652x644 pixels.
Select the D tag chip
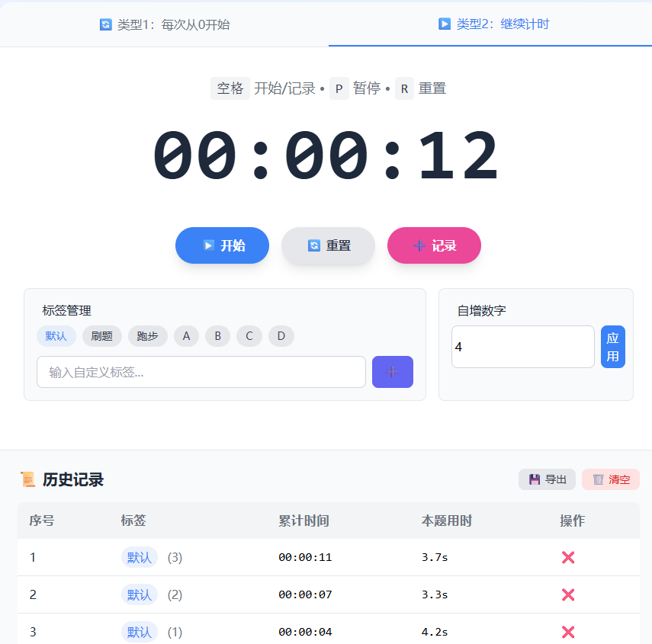pos(281,336)
